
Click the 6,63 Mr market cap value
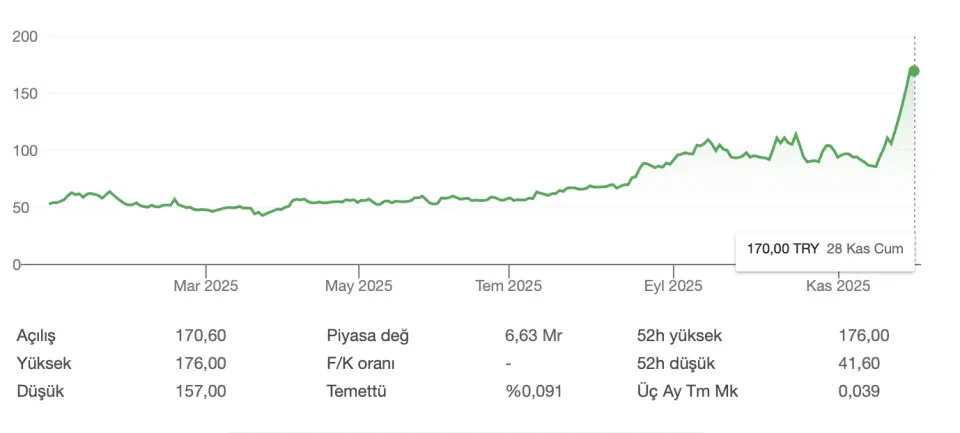pos(534,336)
